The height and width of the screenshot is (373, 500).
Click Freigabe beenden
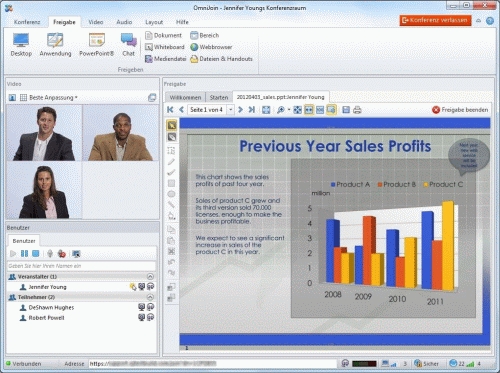pos(460,110)
